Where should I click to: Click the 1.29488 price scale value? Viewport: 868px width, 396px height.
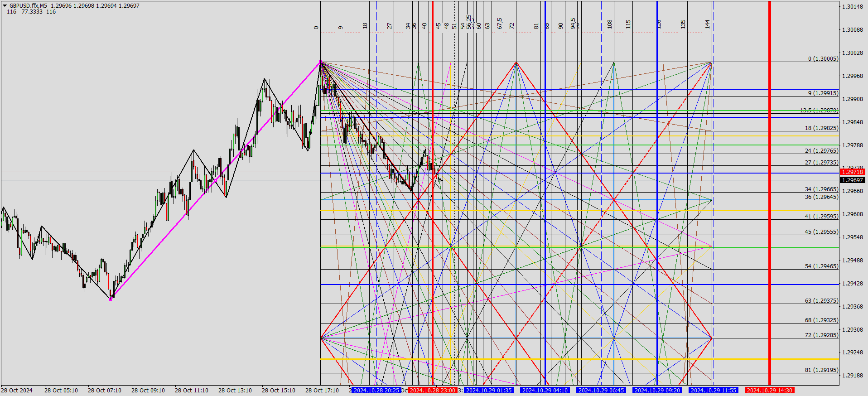click(853, 261)
